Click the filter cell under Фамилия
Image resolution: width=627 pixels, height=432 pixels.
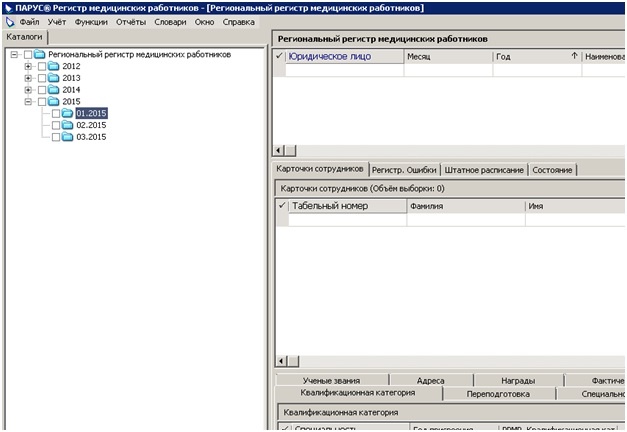pyautogui.click(x=466, y=219)
